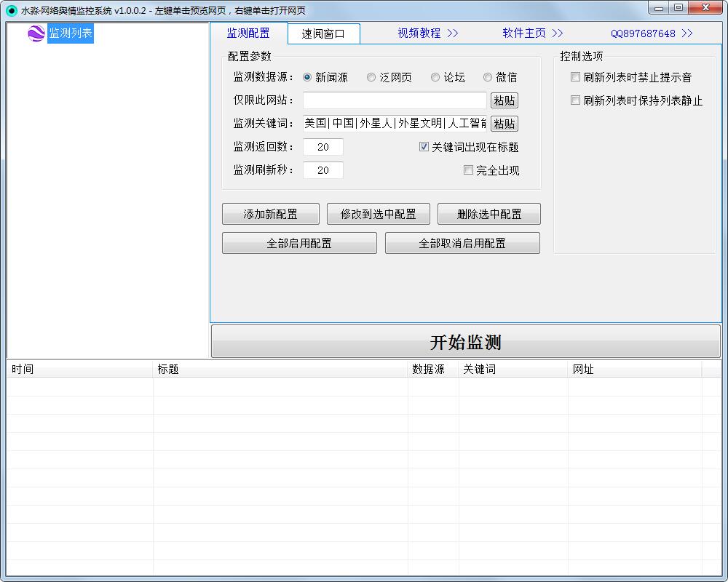Click inside the 监测返回数 input field
Screen dimensions: 728x582
[x=323, y=146]
